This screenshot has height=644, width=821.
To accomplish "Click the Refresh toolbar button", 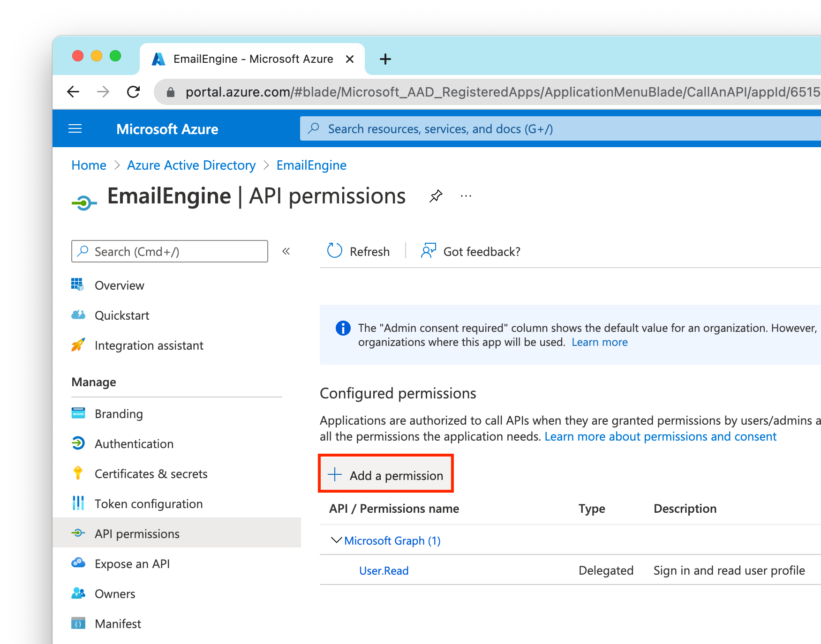I will pos(358,251).
